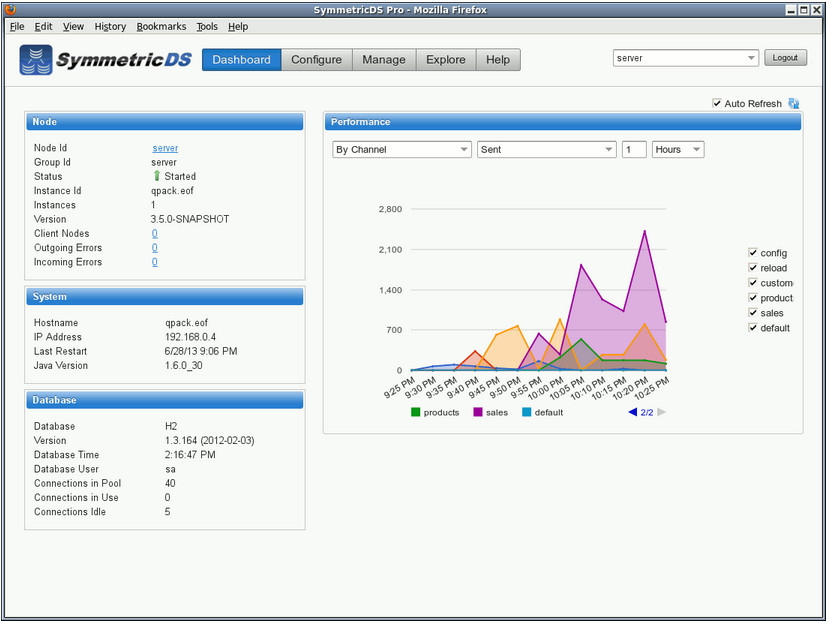This screenshot has height=623, width=829.
Task: Click the refresh icon beside Auto Refresh
Action: click(x=794, y=104)
